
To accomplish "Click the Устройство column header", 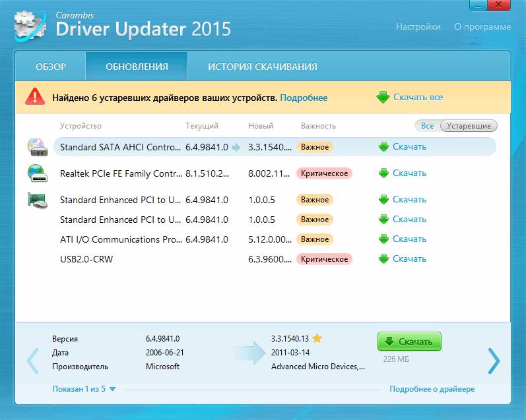I will click(81, 126).
